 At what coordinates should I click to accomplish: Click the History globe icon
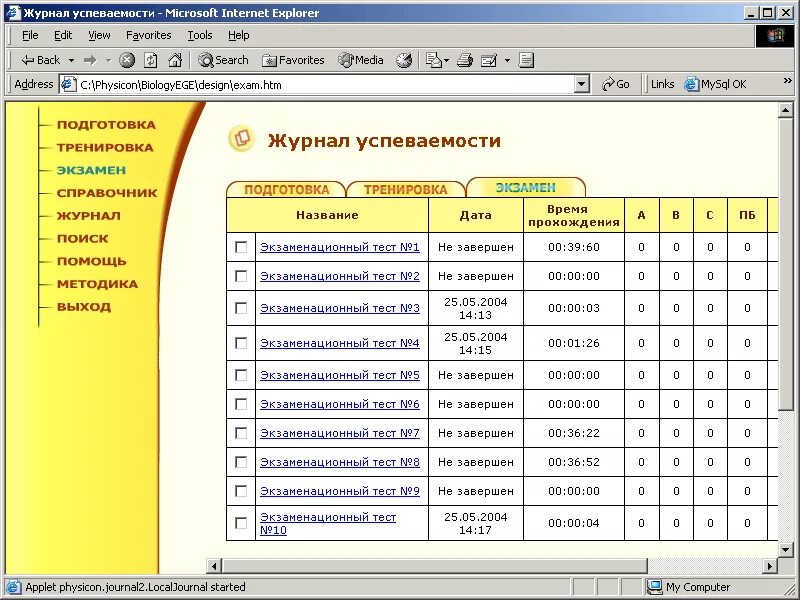pyautogui.click(x=404, y=59)
